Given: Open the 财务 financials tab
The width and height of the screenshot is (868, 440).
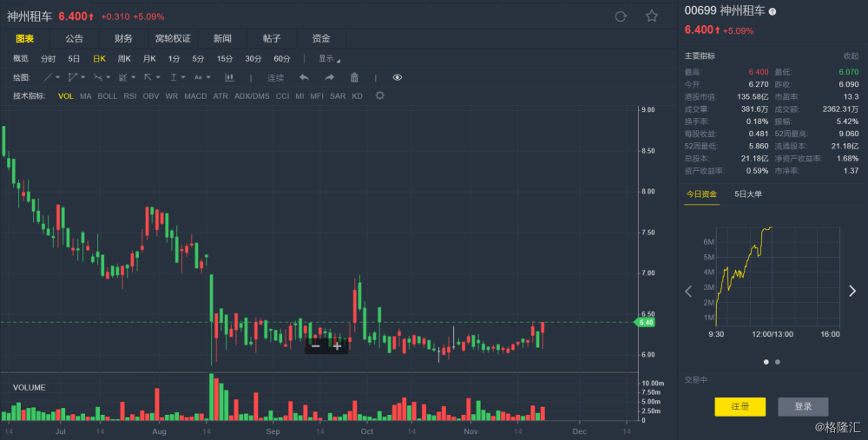Looking at the screenshot, I should pos(123,38).
